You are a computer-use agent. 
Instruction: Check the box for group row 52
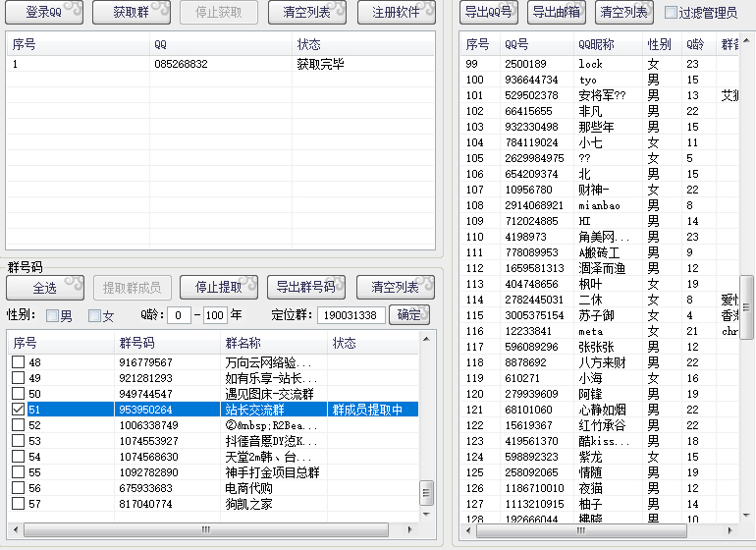pos(19,425)
